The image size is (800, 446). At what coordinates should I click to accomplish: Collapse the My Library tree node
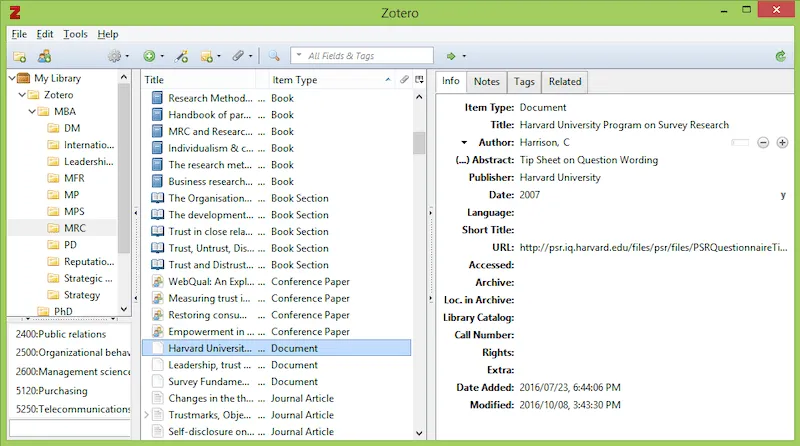point(12,78)
